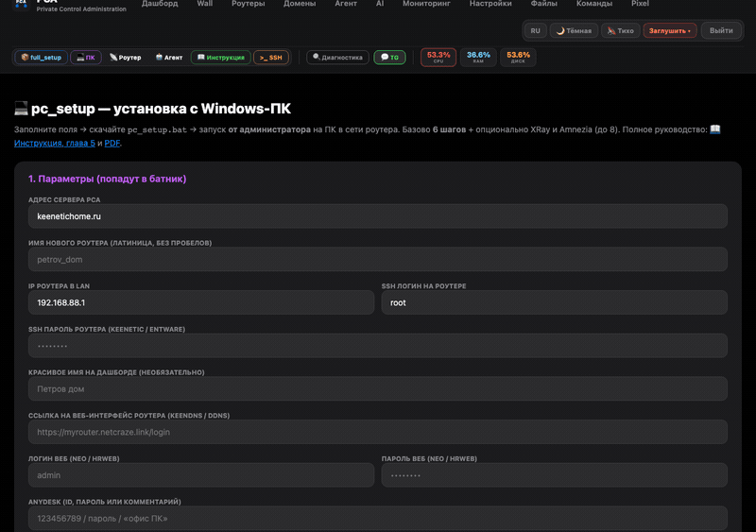
Task: Go to Роутеры section
Action: coord(248,4)
